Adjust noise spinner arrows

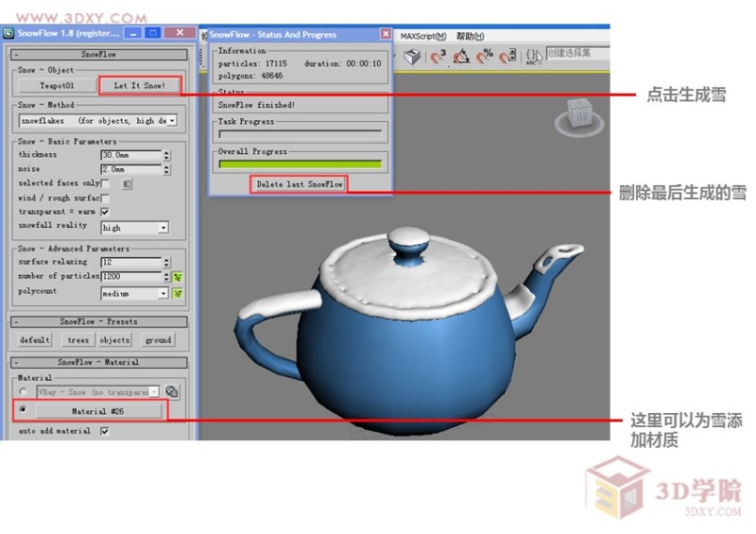click(x=166, y=169)
